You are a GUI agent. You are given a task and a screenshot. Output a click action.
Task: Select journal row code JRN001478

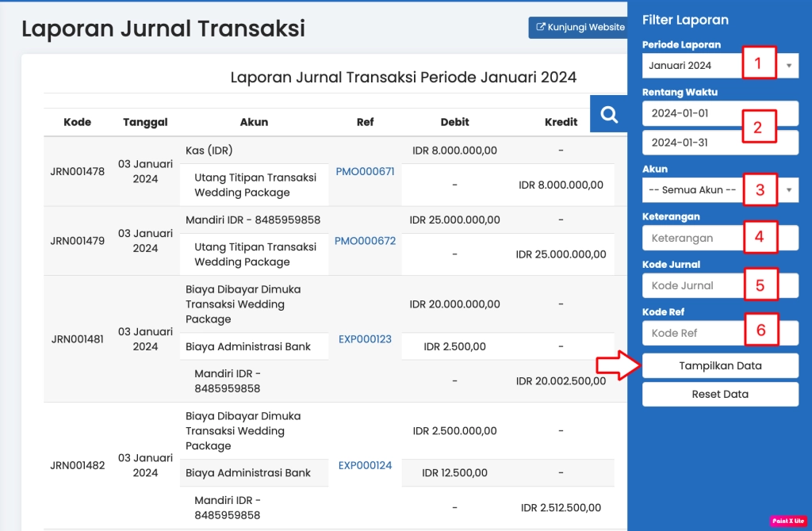pyautogui.click(x=78, y=171)
